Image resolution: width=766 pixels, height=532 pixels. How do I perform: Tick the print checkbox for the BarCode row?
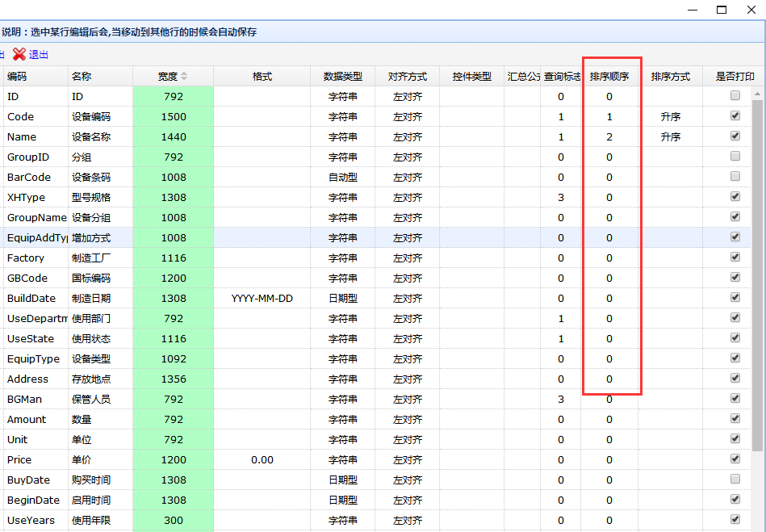[x=735, y=177]
